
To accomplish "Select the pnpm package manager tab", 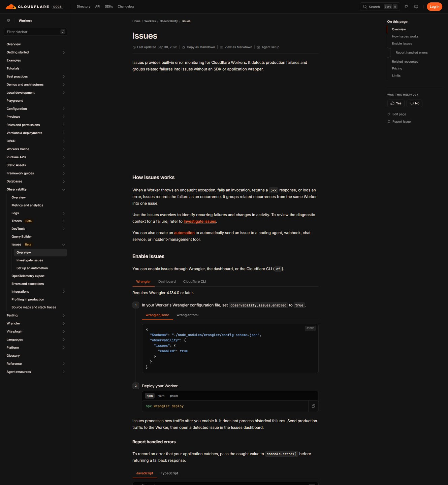I will (x=174, y=396).
